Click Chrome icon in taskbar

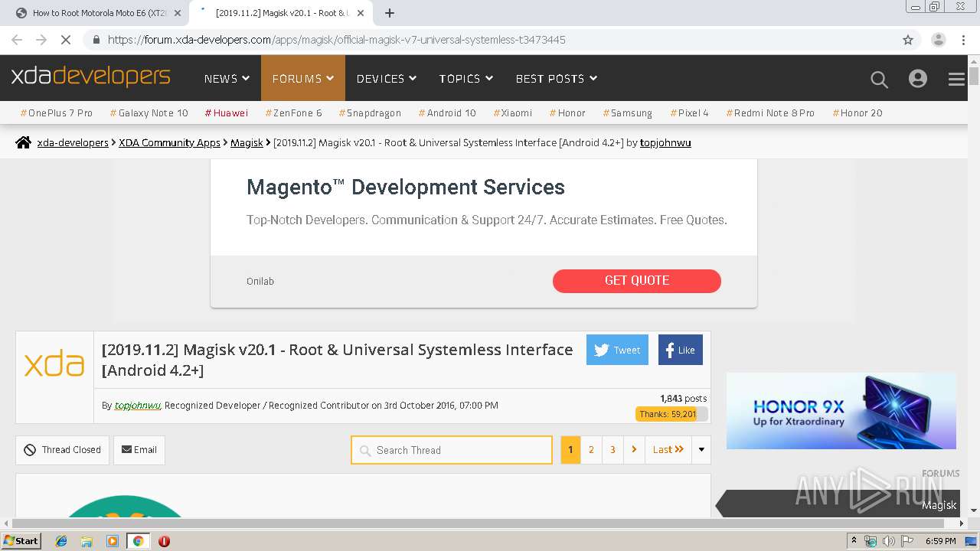[x=139, y=541]
